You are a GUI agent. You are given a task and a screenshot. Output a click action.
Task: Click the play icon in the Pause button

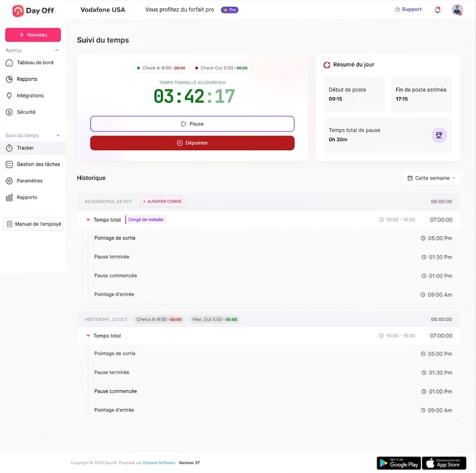[x=184, y=124]
